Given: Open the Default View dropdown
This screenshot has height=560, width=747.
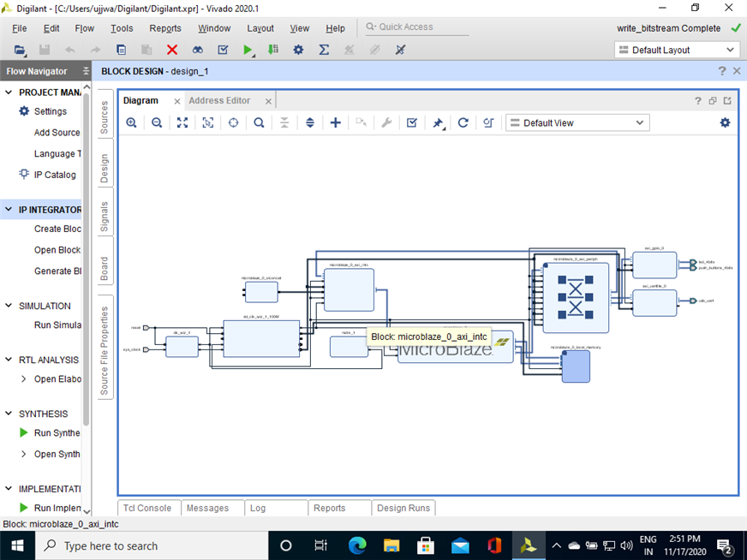Looking at the screenshot, I should [x=577, y=122].
